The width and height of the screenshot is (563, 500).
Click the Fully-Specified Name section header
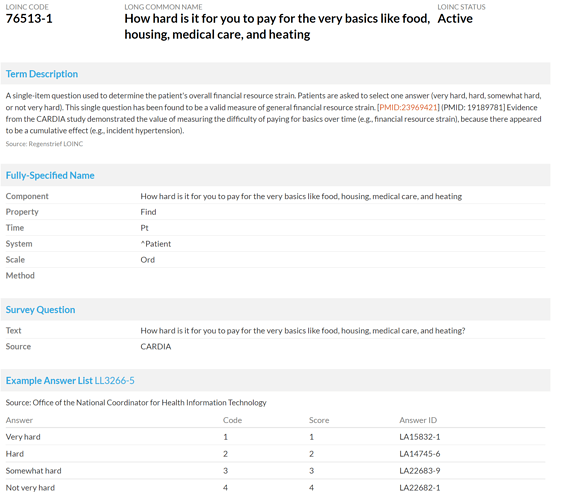click(x=50, y=176)
